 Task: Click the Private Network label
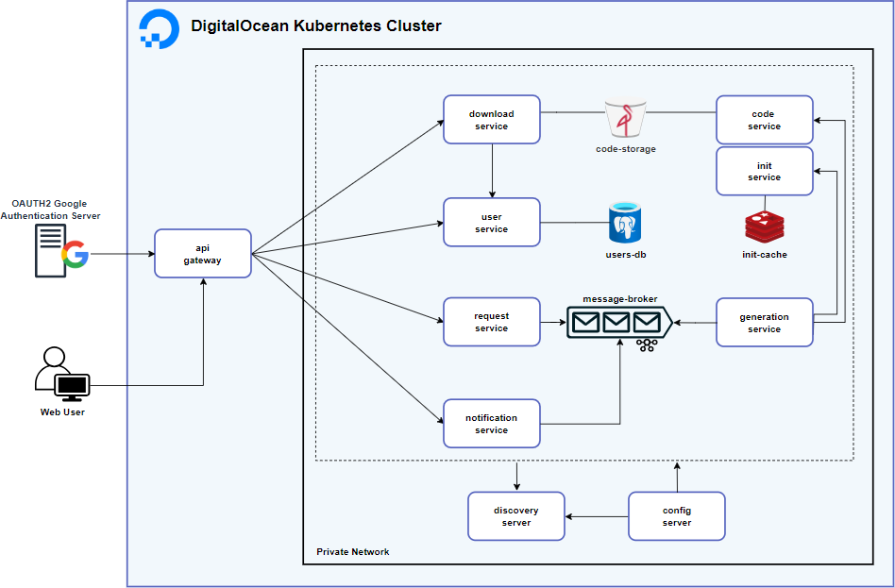pos(353,552)
